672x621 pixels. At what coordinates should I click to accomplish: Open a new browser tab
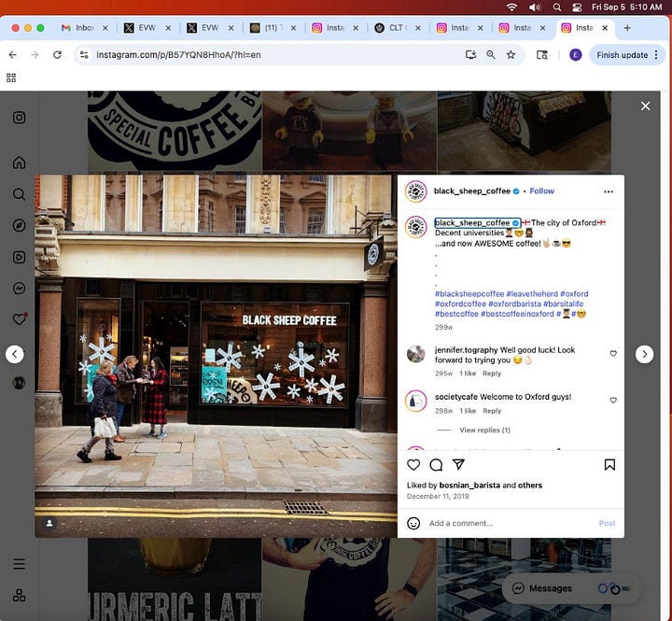coord(627,28)
